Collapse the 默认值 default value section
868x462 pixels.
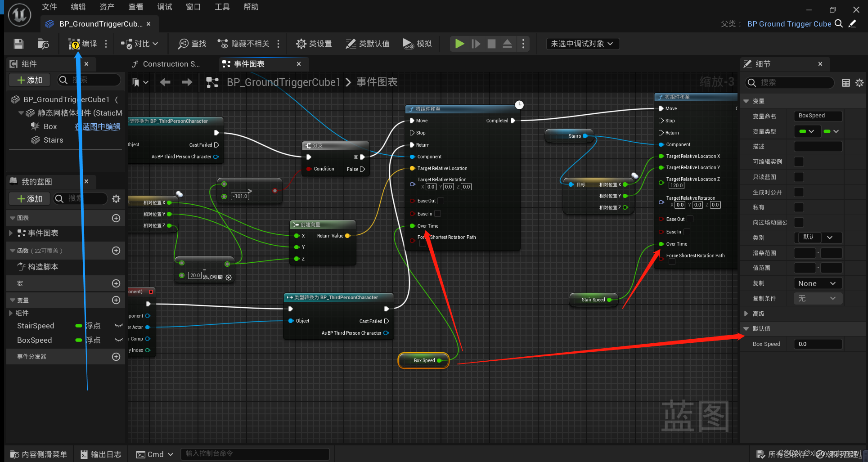[x=747, y=328]
